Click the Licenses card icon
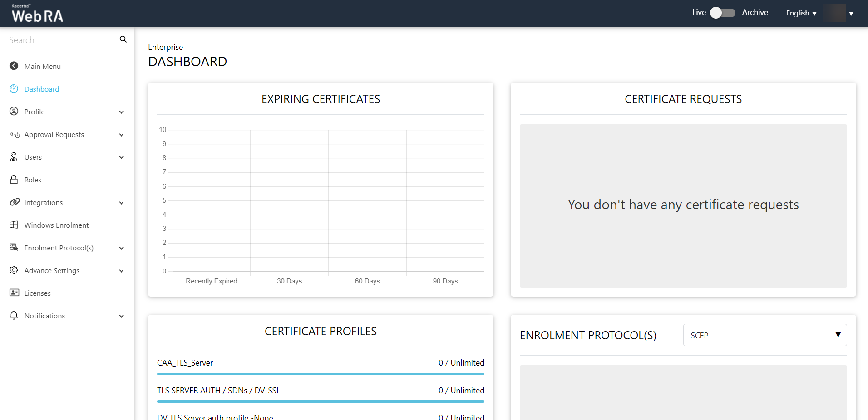The width and height of the screenshot is (868, 420). click(x=14, y=293)
